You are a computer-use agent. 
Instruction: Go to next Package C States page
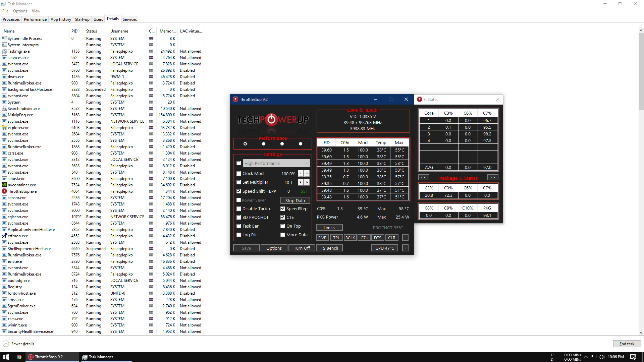pos(492,178)
